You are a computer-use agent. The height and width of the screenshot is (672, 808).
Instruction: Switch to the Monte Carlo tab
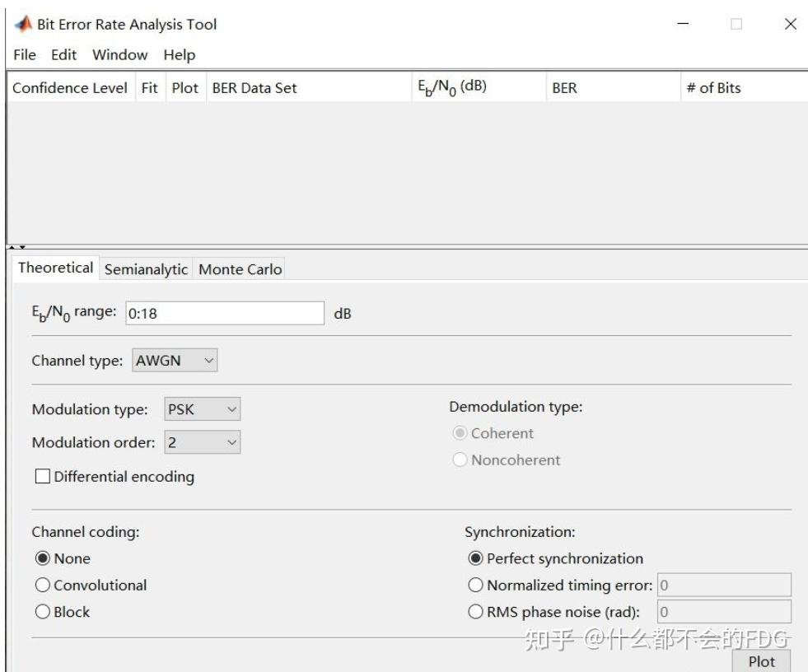[240, 269]
